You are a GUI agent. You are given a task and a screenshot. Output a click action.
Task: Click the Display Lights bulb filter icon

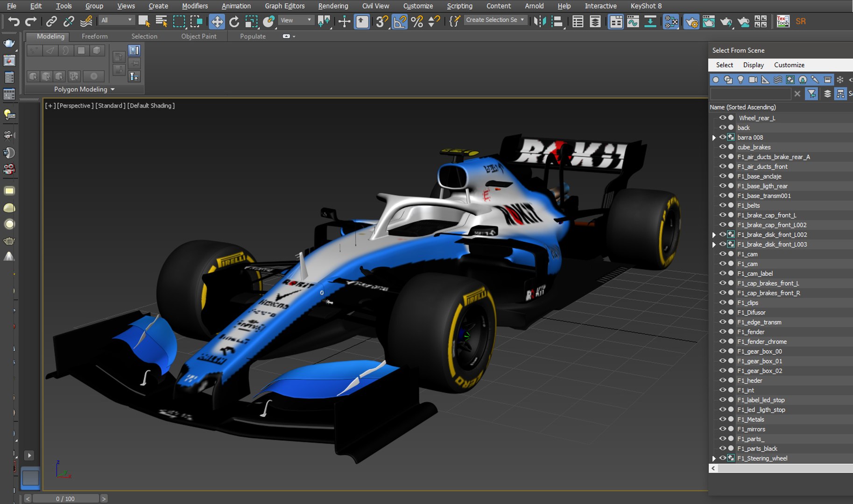click(740, 80)
